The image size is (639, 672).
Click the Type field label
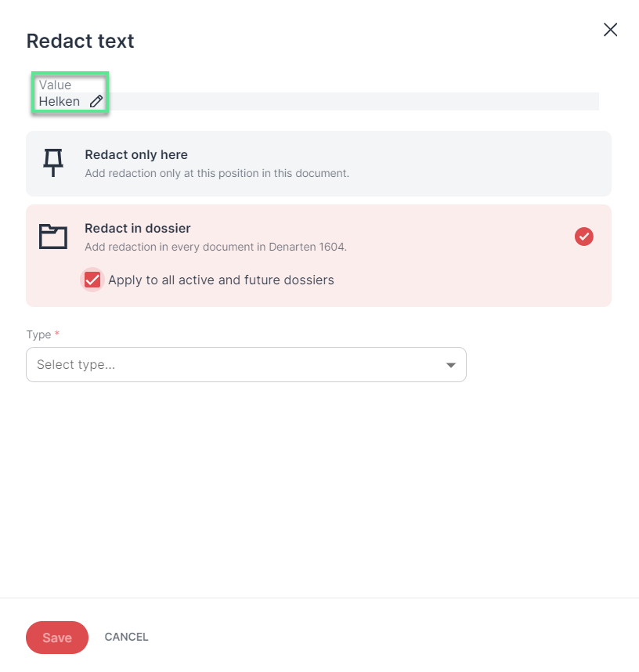click(38, 334)
